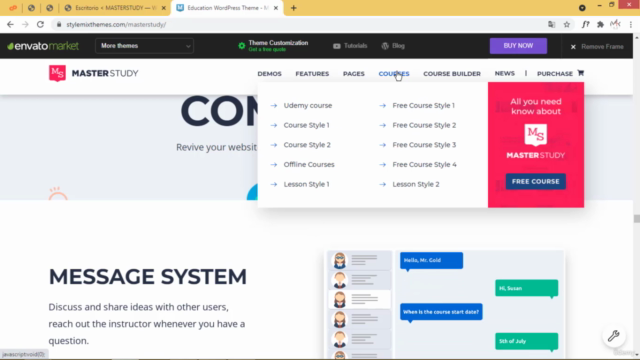This screenshot has height=360, width=640.
Task: Click the envato market logo
Action: pos(43,46)
